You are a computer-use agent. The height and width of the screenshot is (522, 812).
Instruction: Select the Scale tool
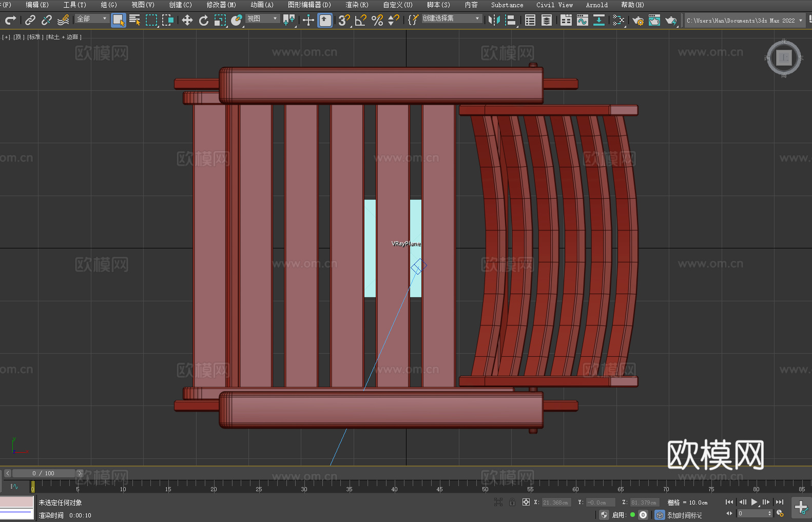coord(220,20)
